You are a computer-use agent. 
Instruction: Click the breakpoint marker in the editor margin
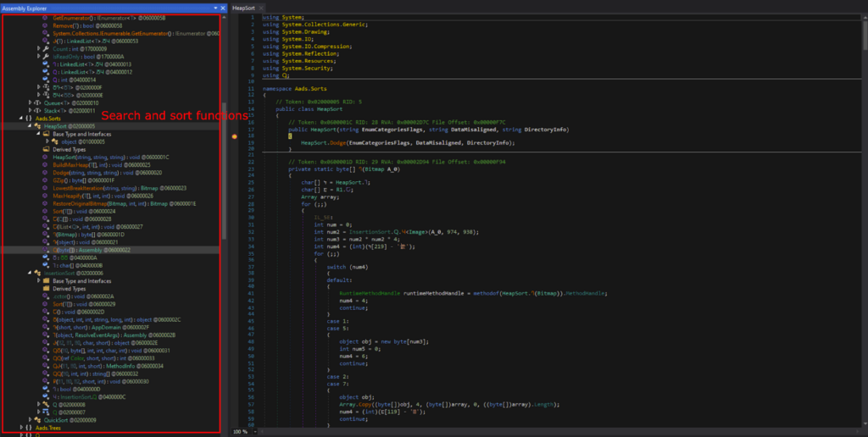(x=234, y=136)
